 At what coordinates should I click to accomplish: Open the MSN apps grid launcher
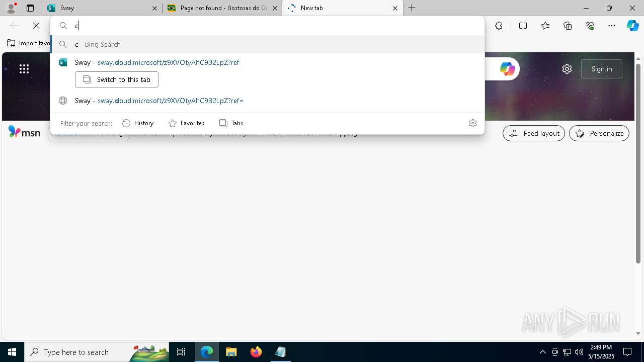coord(24,69)
